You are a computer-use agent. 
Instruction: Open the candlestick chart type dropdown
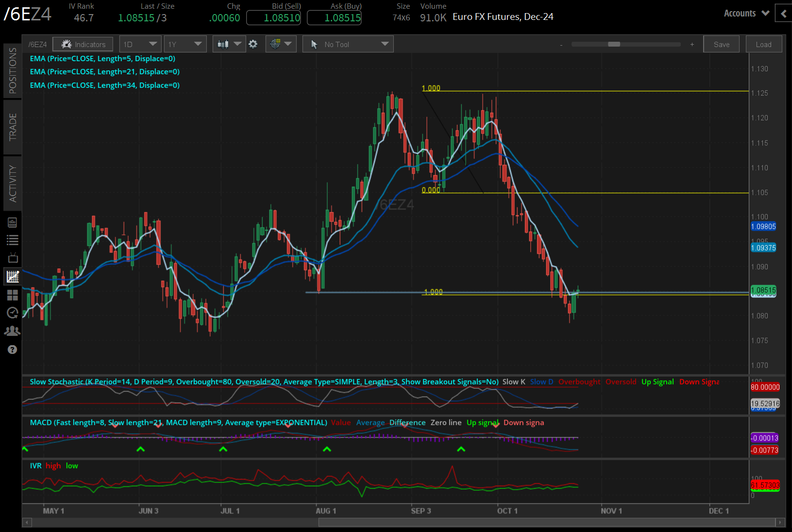coord(229,44)
